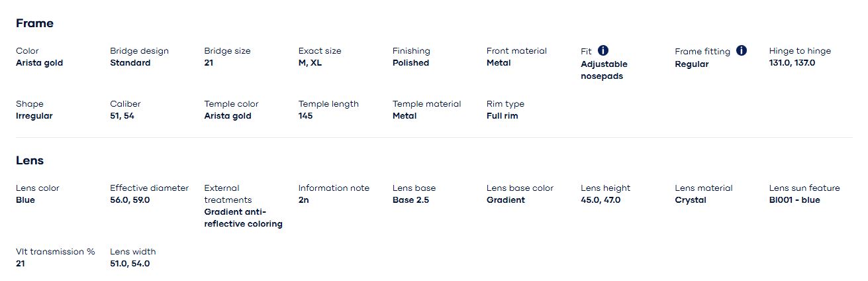
Task: Click the info icon next to Fit
Action: tap(603, 50)
